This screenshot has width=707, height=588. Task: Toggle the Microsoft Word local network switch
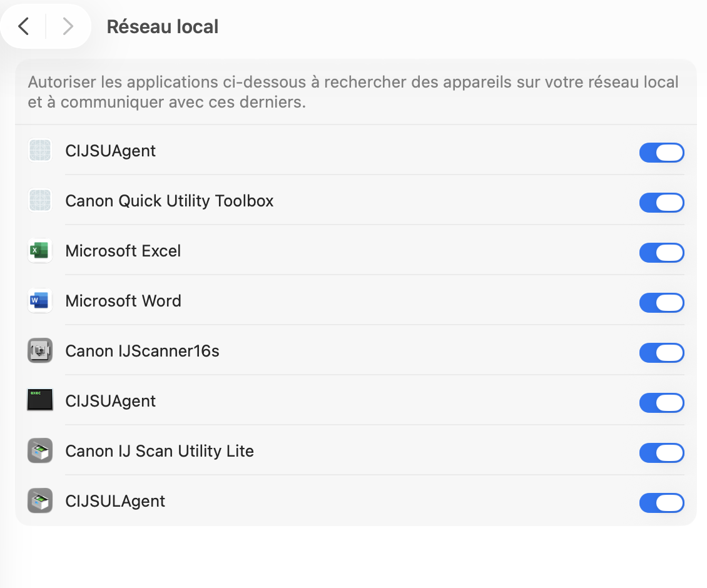[x=661, y=303]
